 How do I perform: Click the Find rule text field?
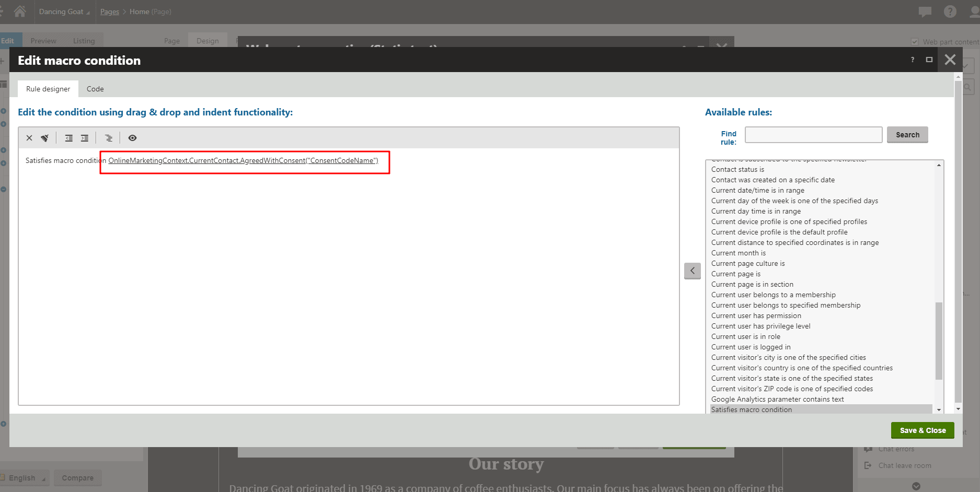(813, 135)
